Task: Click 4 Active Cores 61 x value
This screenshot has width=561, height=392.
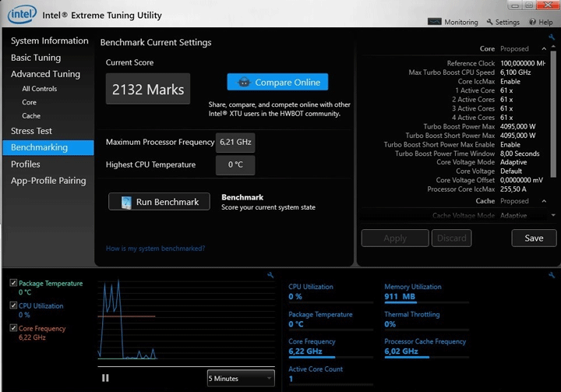Action: [x=506, y=118]
